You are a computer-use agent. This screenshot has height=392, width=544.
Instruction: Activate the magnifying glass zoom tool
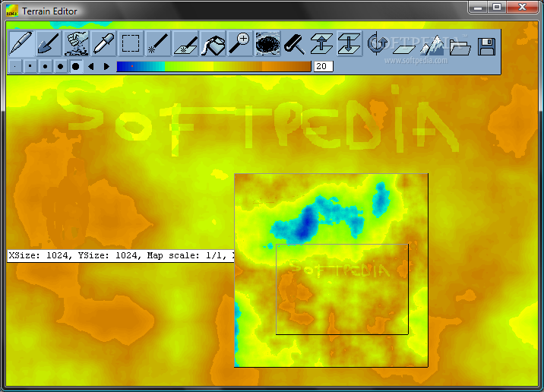coord(240,44)
